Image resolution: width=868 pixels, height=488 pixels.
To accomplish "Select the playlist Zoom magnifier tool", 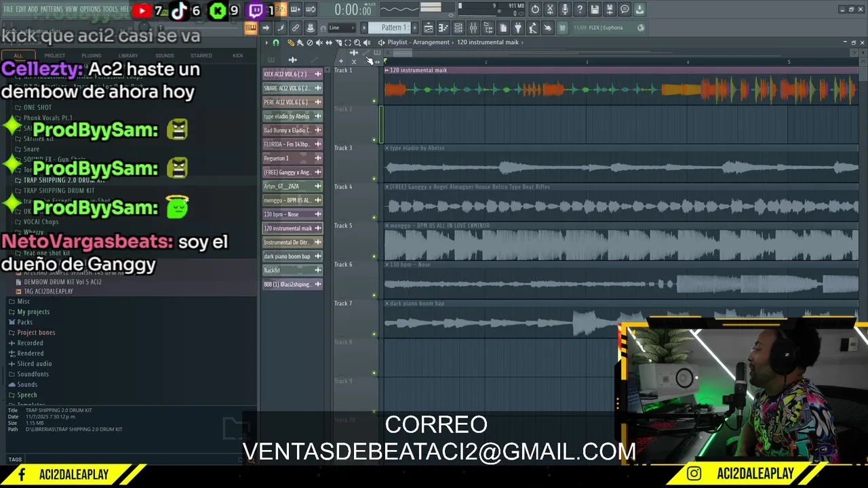I will coord(357,43).
